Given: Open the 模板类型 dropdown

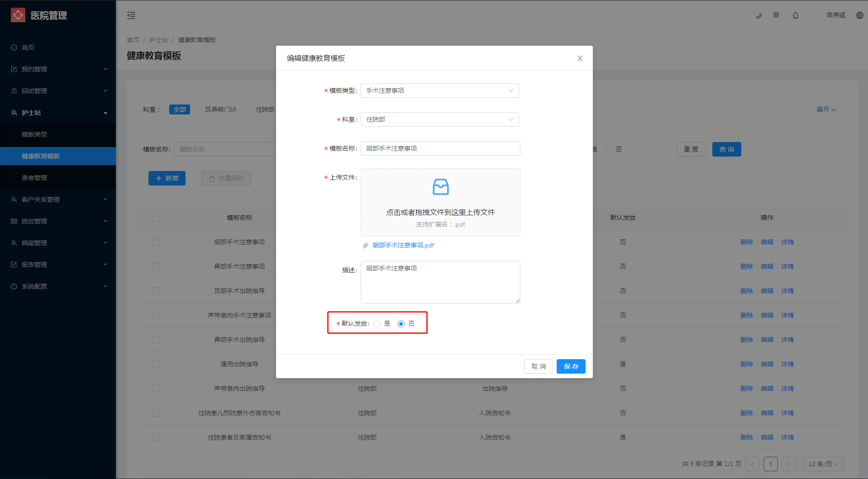Looking at the screenshot, I should click(440, 90).
